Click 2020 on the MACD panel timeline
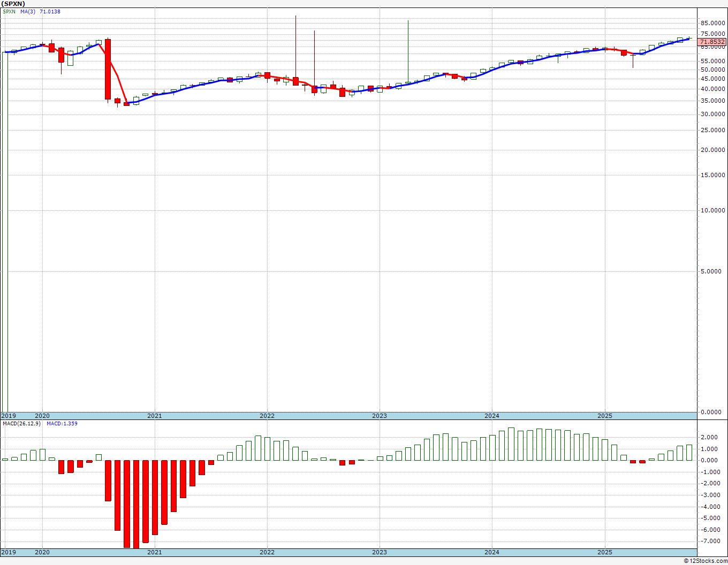The image size is (728, 565). [42, 552]
